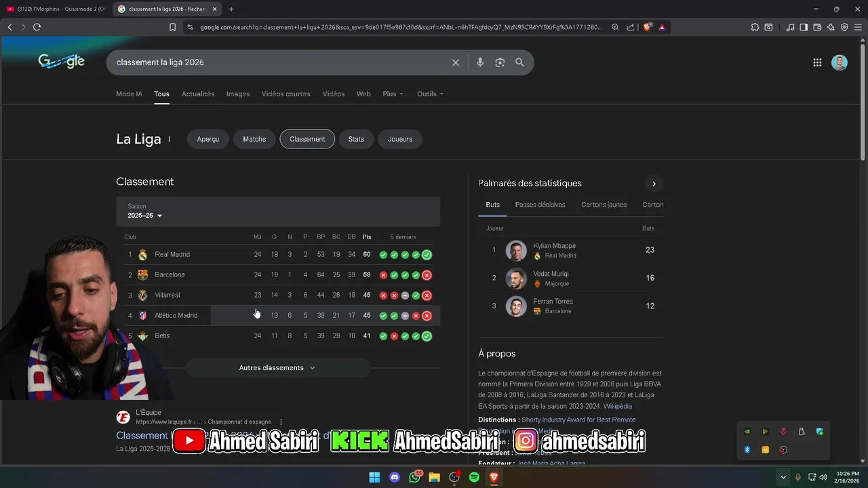Expand Autres classements
The image size is (868, 488).
click(277, 367)
